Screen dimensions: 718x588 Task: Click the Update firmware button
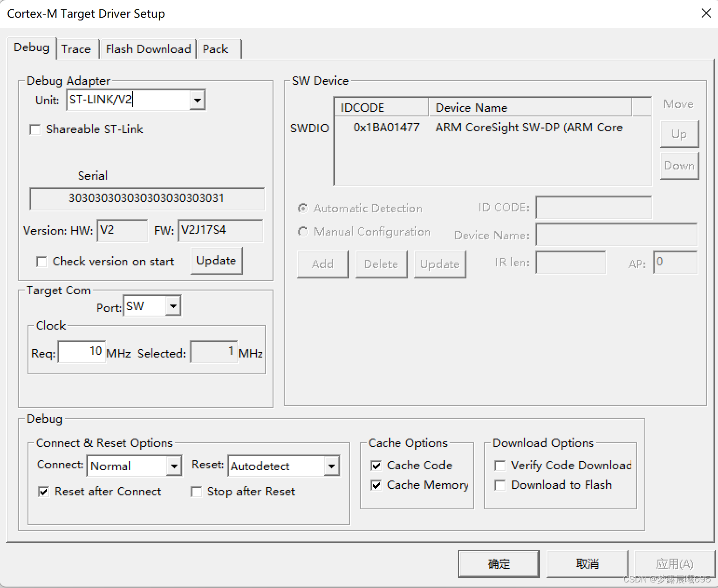click(216, 261)
